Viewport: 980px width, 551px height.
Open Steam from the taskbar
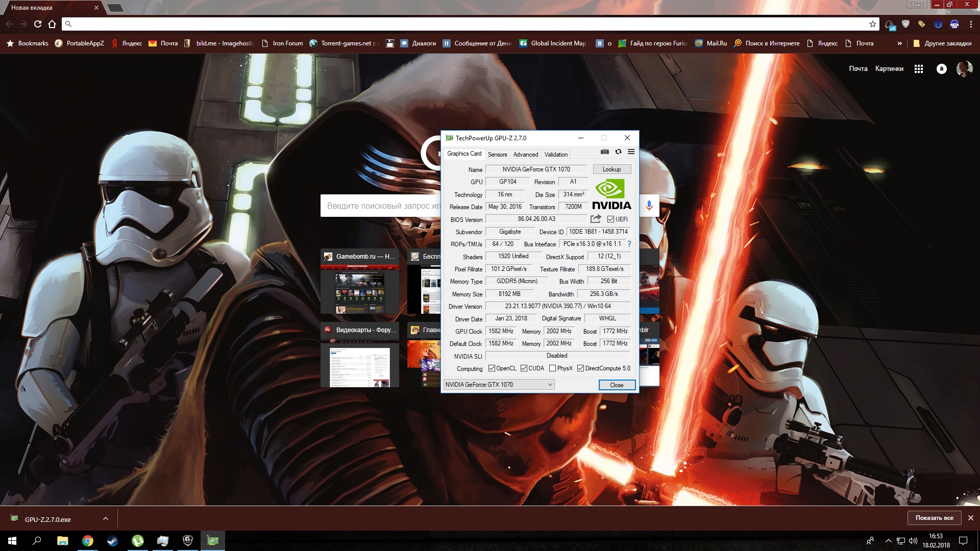[112, 541]
